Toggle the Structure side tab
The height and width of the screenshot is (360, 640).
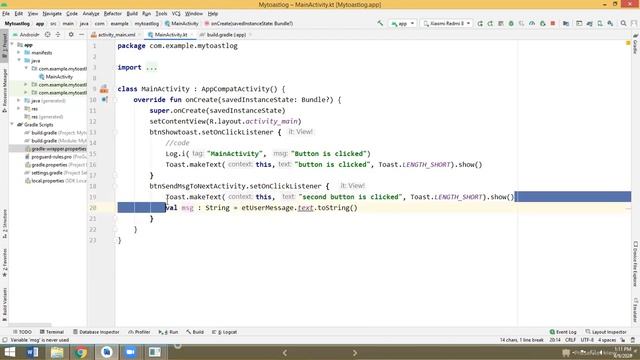click(x=4, y=224)
